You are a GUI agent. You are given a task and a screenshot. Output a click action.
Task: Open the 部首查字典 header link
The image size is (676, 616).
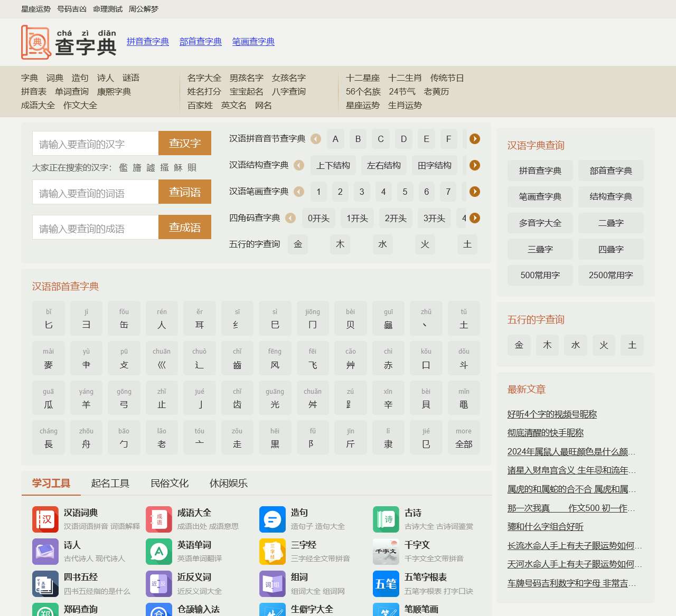[x=201, y=42]
